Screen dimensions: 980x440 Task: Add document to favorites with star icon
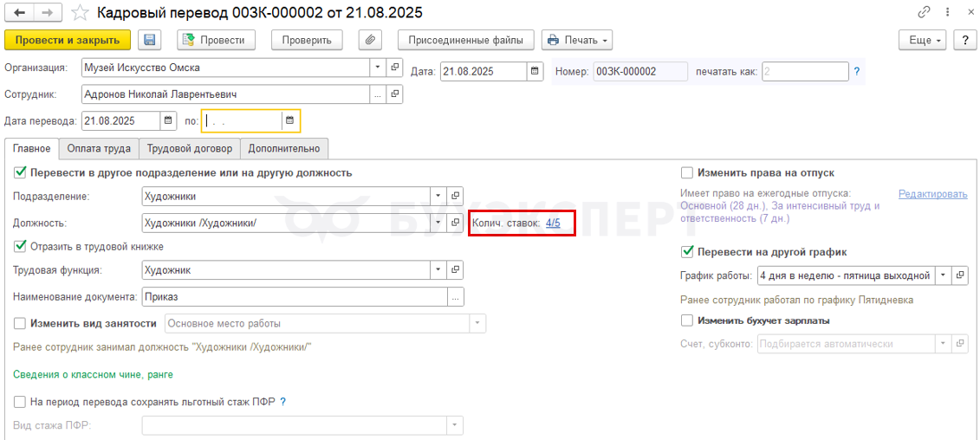(x=80, y=12)
